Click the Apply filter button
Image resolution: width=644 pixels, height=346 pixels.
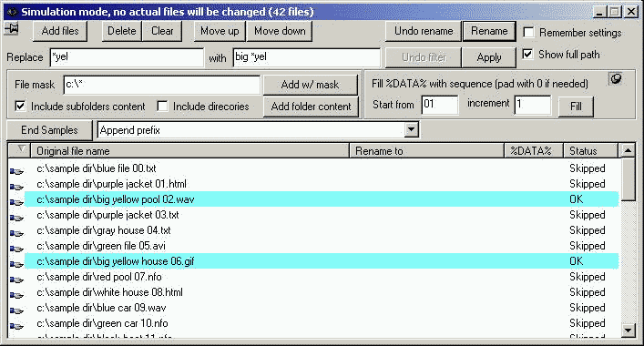click(x=489, y=57)
